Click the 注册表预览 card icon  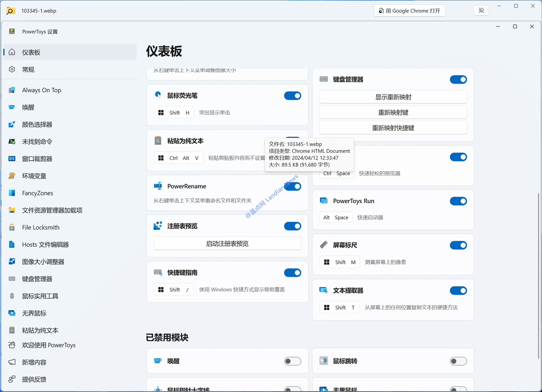158,226
